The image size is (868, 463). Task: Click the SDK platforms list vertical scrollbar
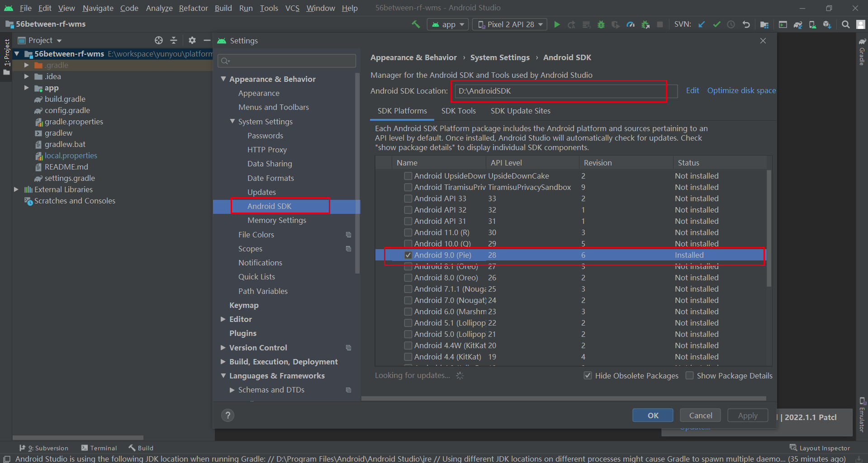pyautogui.click(x=768, y=228)
